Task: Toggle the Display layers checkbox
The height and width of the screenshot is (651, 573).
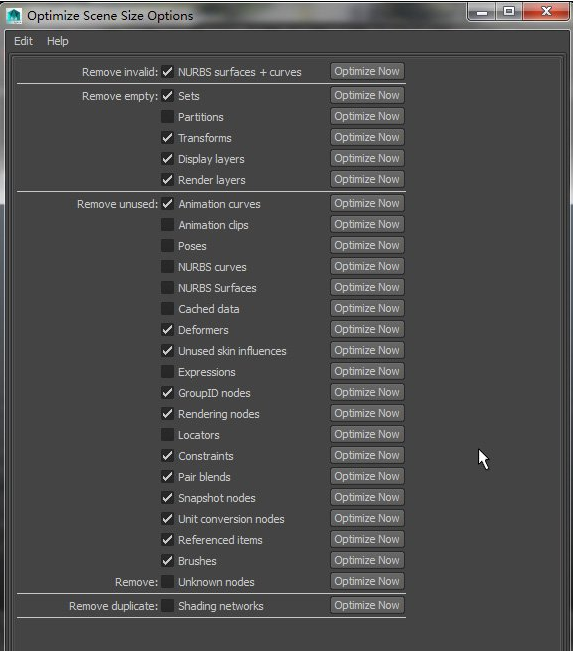Action: [x=167, y=159]
